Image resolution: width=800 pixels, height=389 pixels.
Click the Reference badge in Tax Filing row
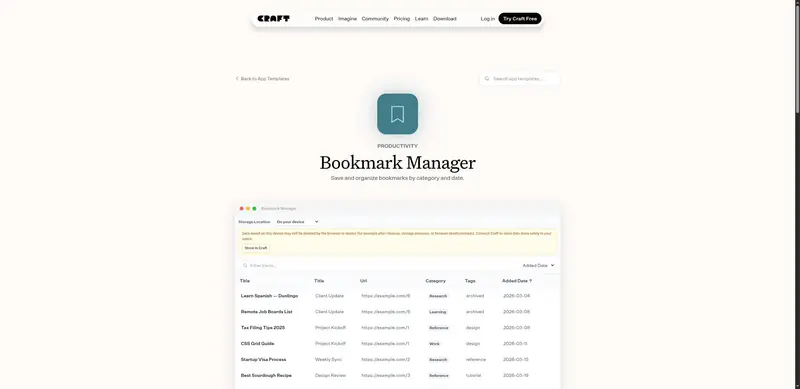coord(439,328)
